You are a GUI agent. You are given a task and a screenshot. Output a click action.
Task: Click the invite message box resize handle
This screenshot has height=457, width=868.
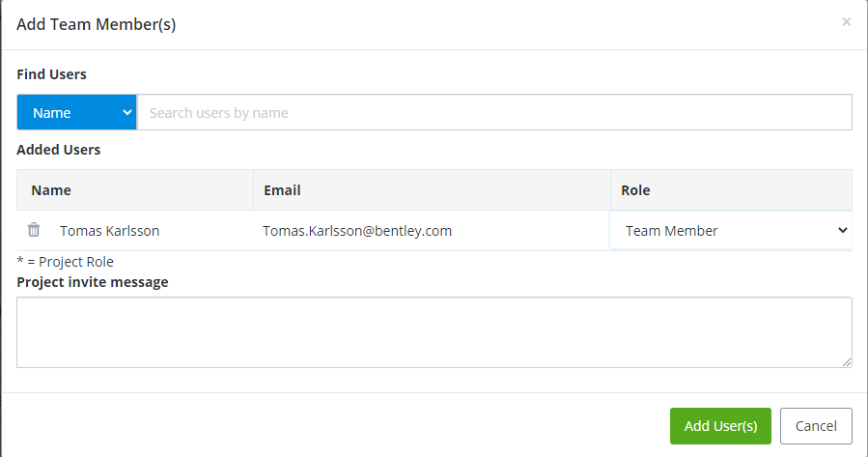pyautogui.click(x=847, y=362)
